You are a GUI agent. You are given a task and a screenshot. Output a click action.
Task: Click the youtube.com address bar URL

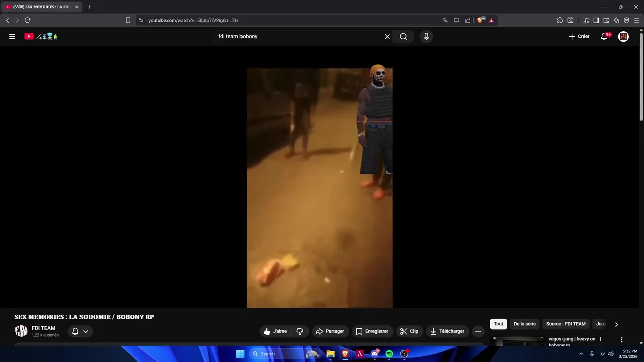[193, 20]
